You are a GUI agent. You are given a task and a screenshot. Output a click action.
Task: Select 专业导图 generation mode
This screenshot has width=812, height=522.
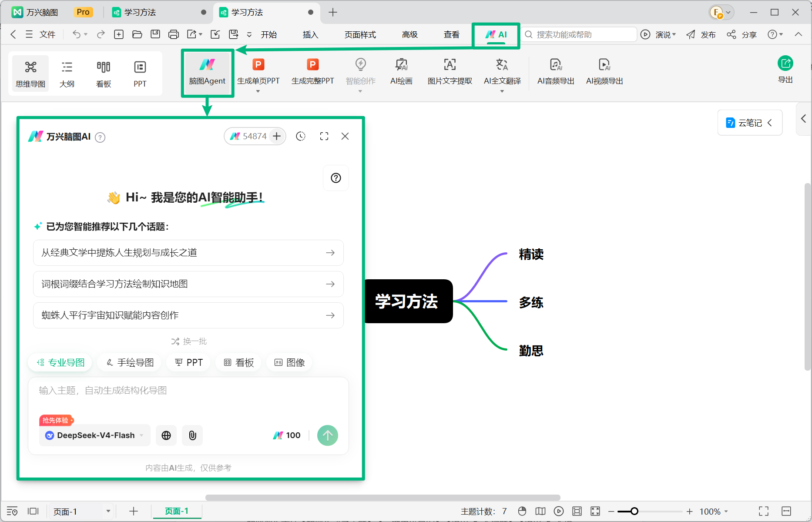pos(60,362)
